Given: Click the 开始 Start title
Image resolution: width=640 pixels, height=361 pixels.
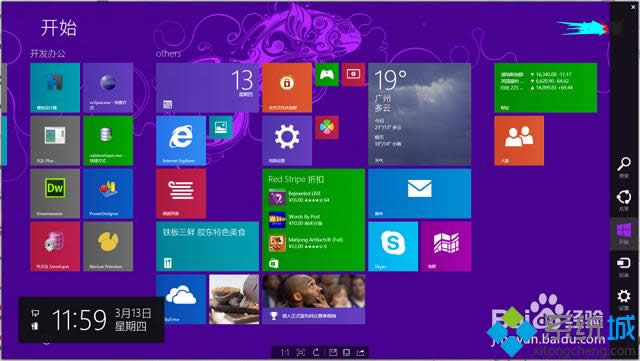Looking at the screenshot, I should (59, 28).
